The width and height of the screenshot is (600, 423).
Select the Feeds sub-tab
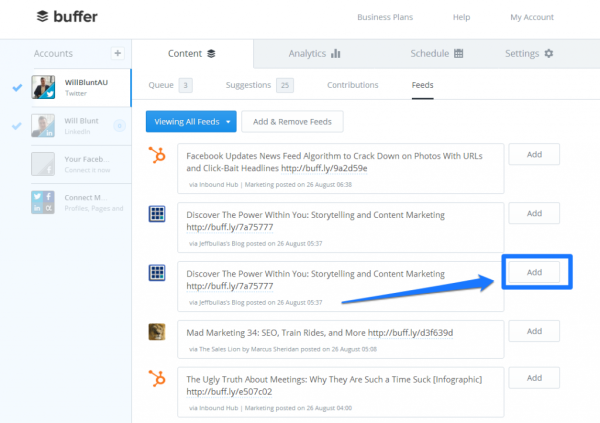coord(422,85)
